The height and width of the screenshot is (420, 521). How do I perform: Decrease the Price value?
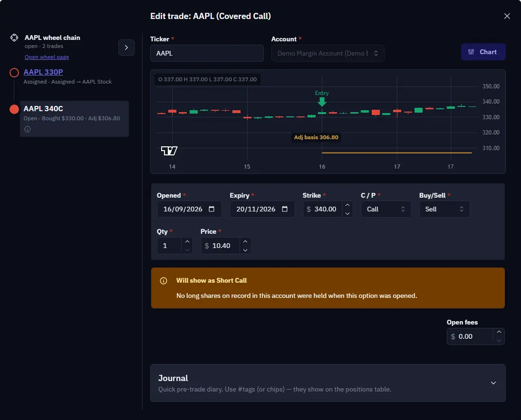click(245, 250)
